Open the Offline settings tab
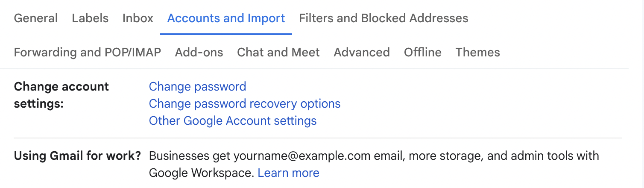The width and height of the screenshot is (644, 188). pyautogui.click(x=423, y=53)
